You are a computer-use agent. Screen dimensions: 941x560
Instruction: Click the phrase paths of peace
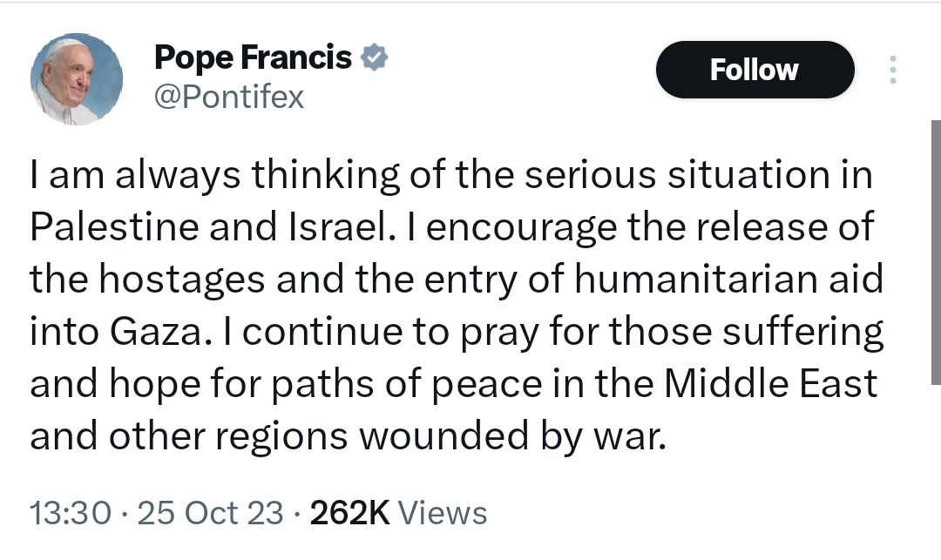407,384
